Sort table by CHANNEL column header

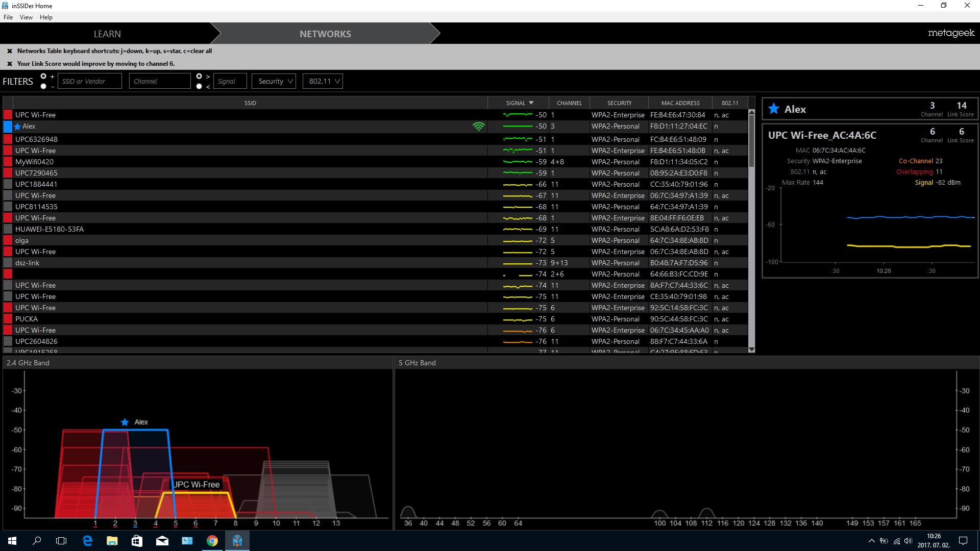pyautogui.click(x=569, y=103)
